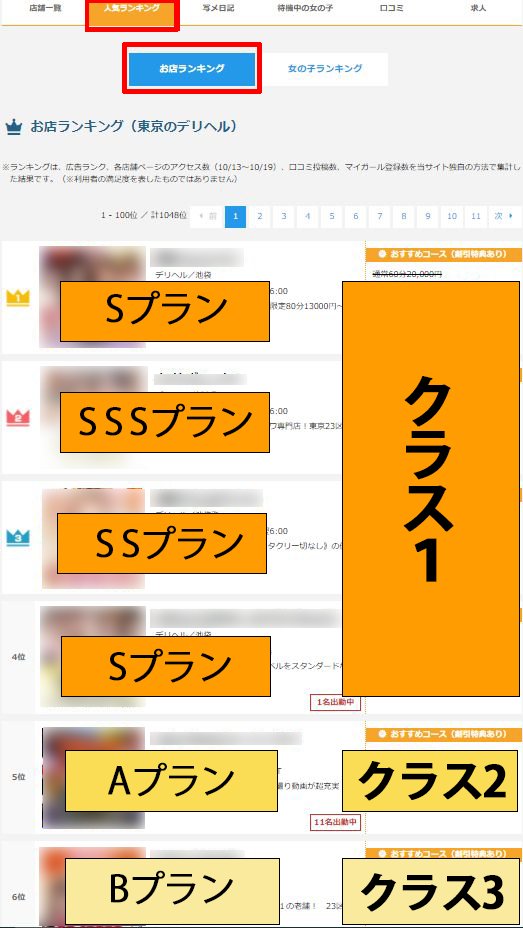Go to pagination page 11
523x928 pixels.
pos(476,217)
